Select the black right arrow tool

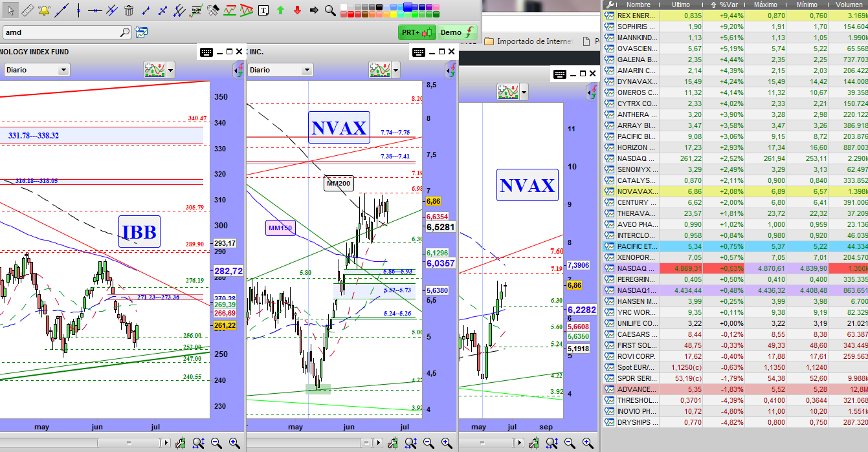(x=314, y=10)
